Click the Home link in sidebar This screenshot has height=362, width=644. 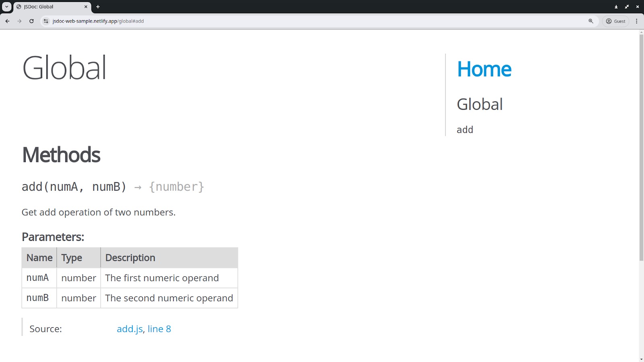(x=484, y=69)
